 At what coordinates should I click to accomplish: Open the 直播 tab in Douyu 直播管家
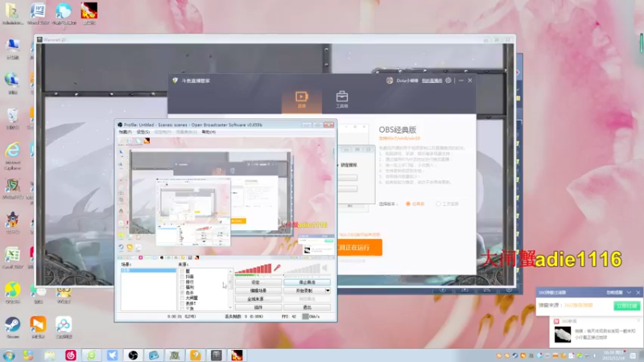coord(301,100)
